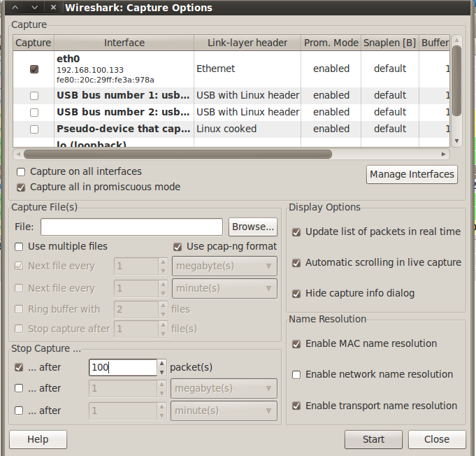Enable capture for USB bus number 1
The width and height of the screenshot is (476, 456).
[x=34, y=96]
